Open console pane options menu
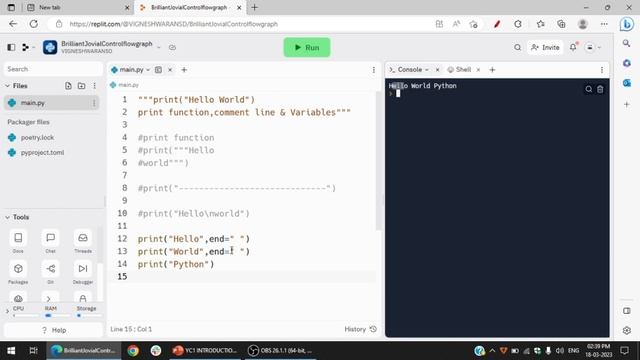This screenshot has height=360, width=640. click(602, 70)
